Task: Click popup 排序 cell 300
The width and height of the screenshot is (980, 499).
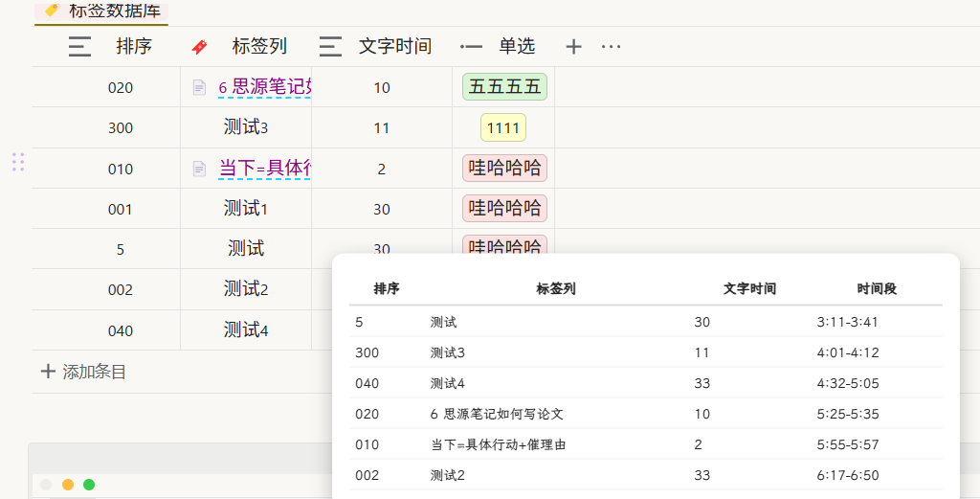Action: point(367,352)
